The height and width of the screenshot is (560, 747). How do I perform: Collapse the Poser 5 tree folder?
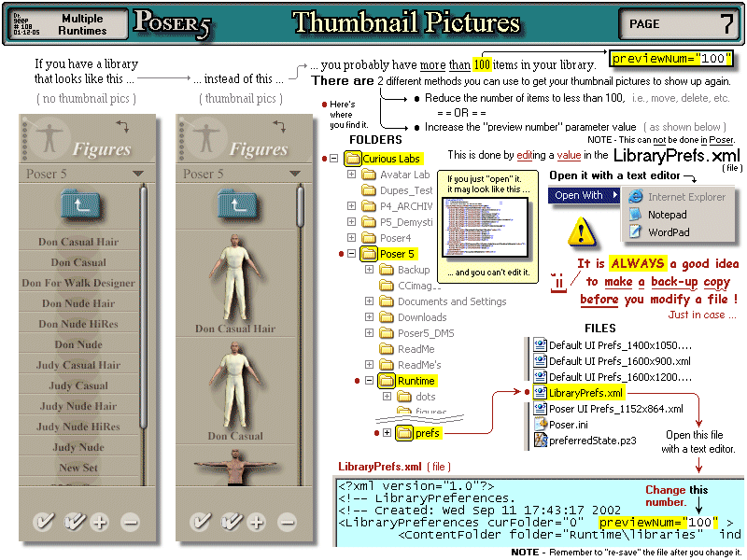coord(351,253)
